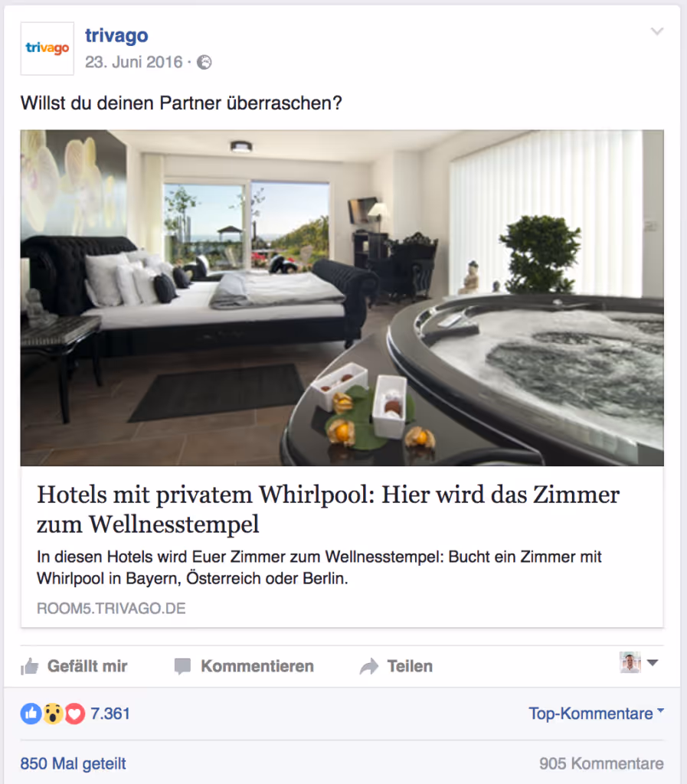Open the 905 Kommentare link
Viewport: 687px width, 784px height.
(x=601, y=764)
